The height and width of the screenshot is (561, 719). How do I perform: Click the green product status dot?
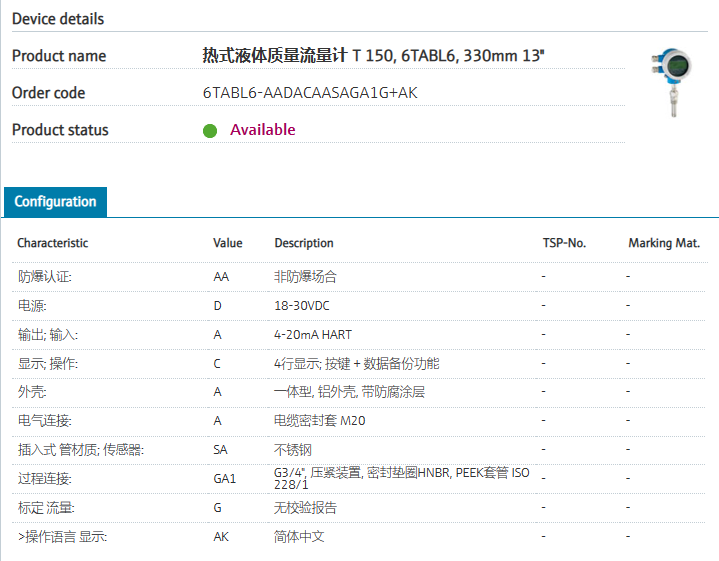210,131
